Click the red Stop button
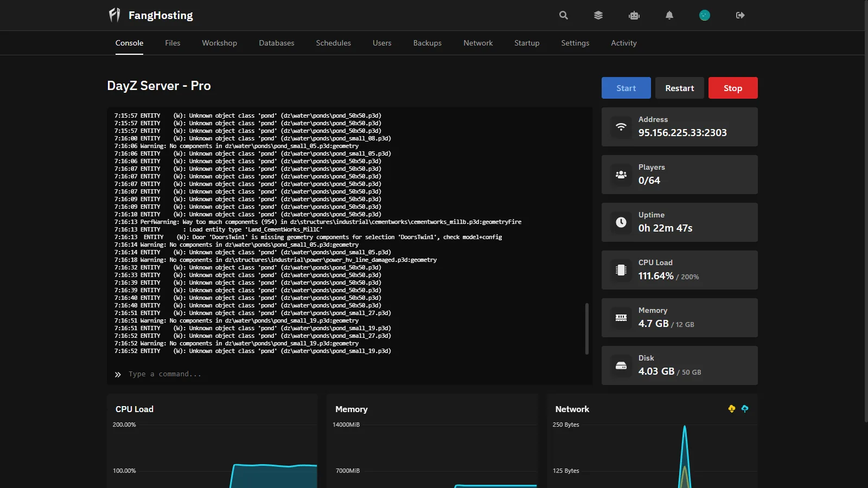The height and width of the screenshot is (488, 868). [733, 88]
